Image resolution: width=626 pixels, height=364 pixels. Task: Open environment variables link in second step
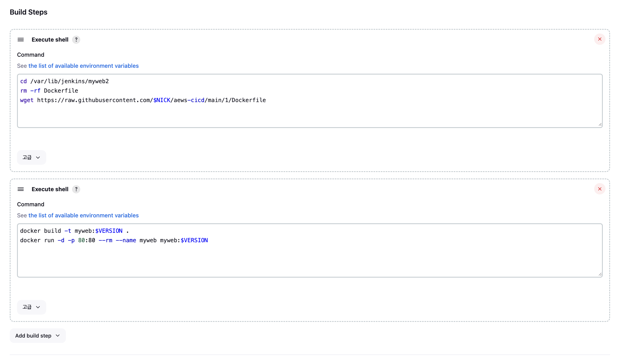(x=83, y=215)
